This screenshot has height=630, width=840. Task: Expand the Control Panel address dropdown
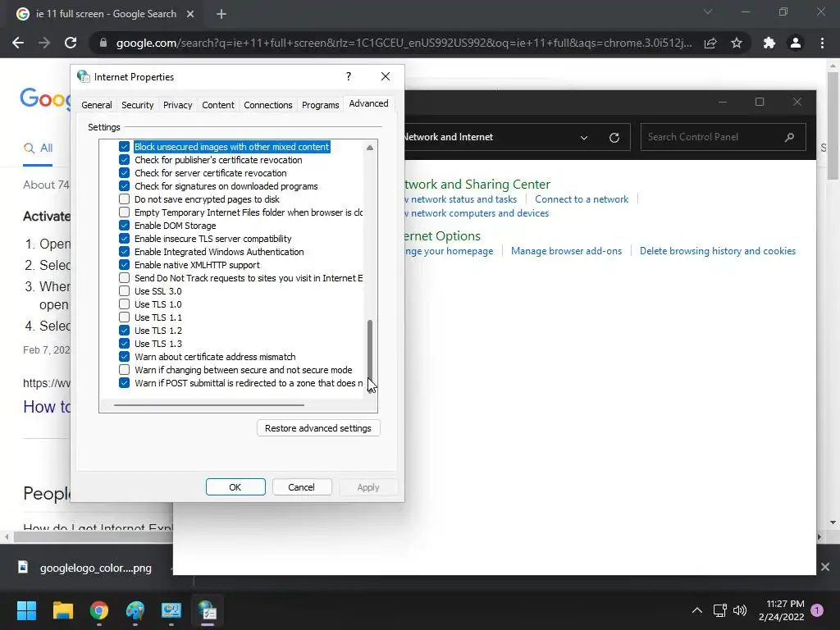pyautogui.click(x=584, y=138)
